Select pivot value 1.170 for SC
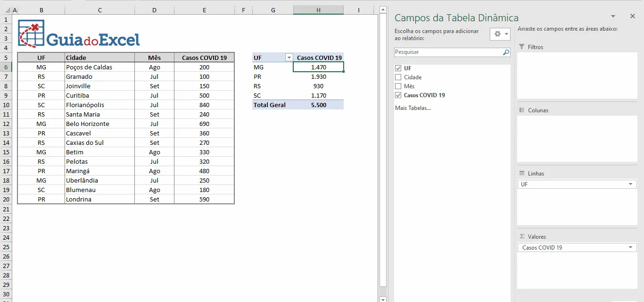Screen dimensions: 644x302 click(319, 95)
